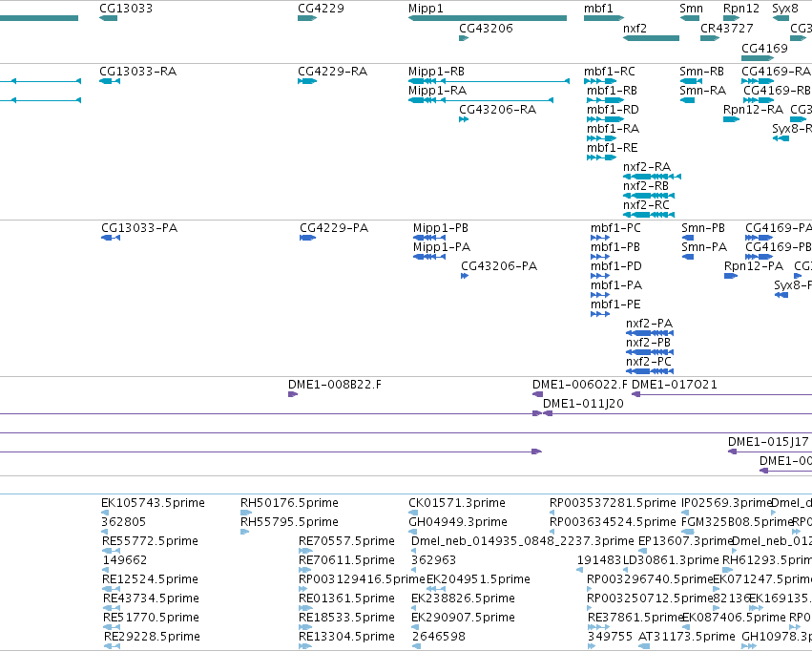Image resolution: width=812 pixels, height=651 pixels.
Task: Click EST 2646598 label
Action: (x=439, y=637)
